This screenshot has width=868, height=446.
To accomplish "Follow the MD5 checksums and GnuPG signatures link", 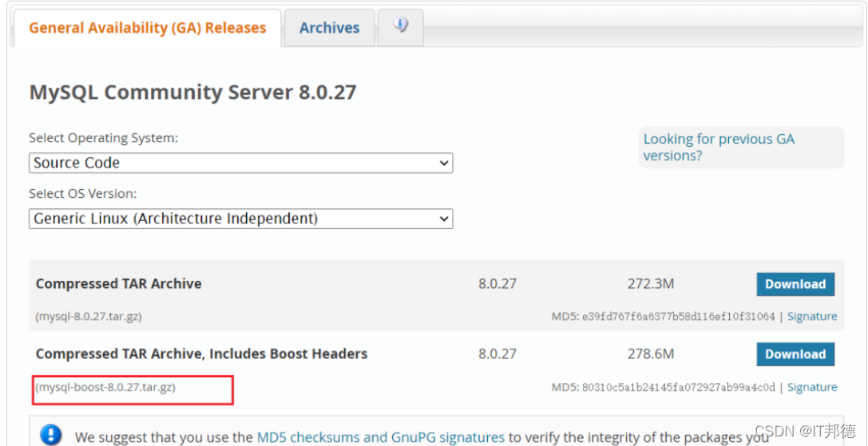I will pos(381,437).
